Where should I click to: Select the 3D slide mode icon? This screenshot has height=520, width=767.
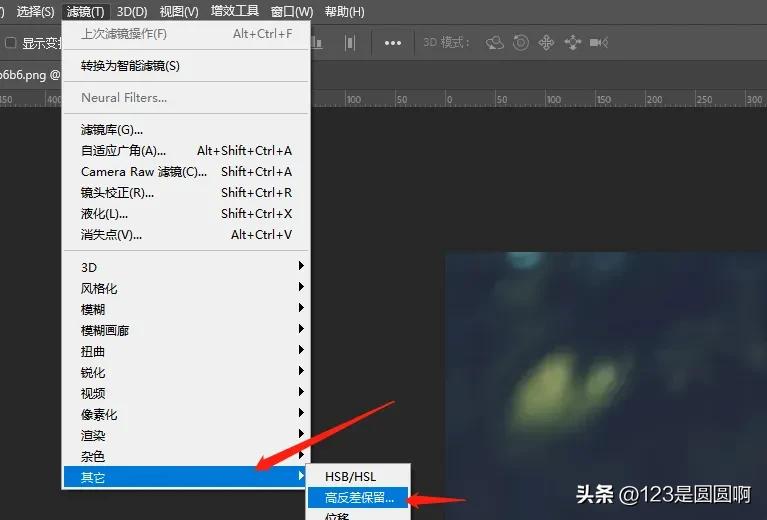coord(572,43)
